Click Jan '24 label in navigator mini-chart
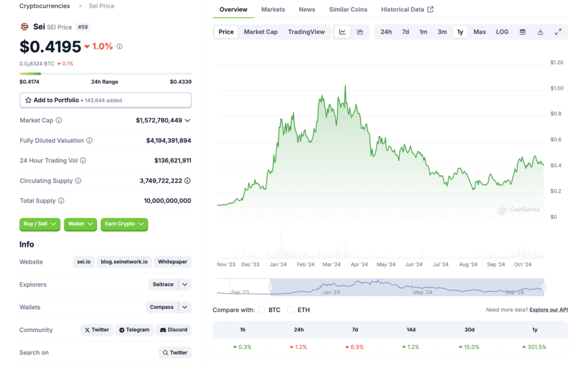 [x=331, y=292]
